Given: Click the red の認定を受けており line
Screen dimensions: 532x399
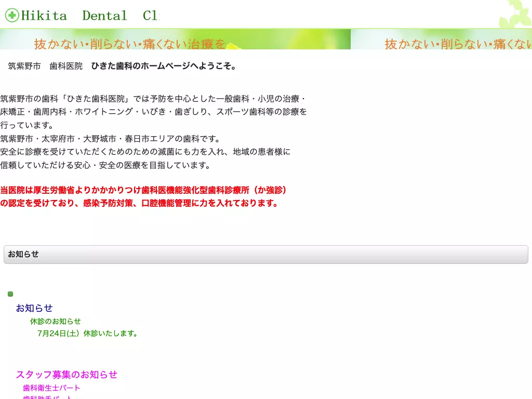Looking at the screenshot, I should 139,203.
